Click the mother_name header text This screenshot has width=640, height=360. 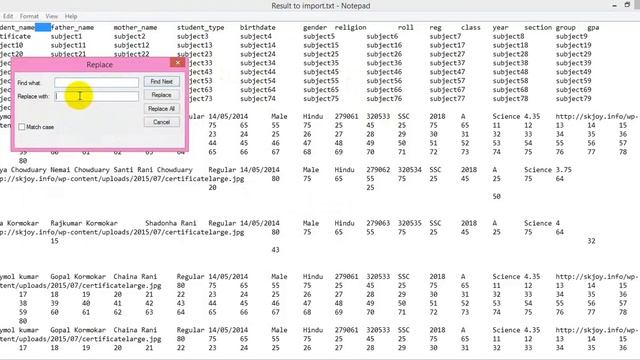pos(136,27)
